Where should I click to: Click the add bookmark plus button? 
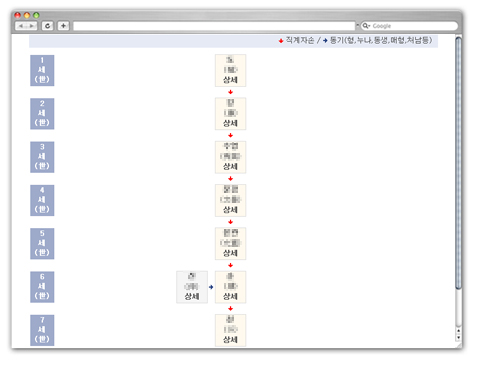(63, 26)
